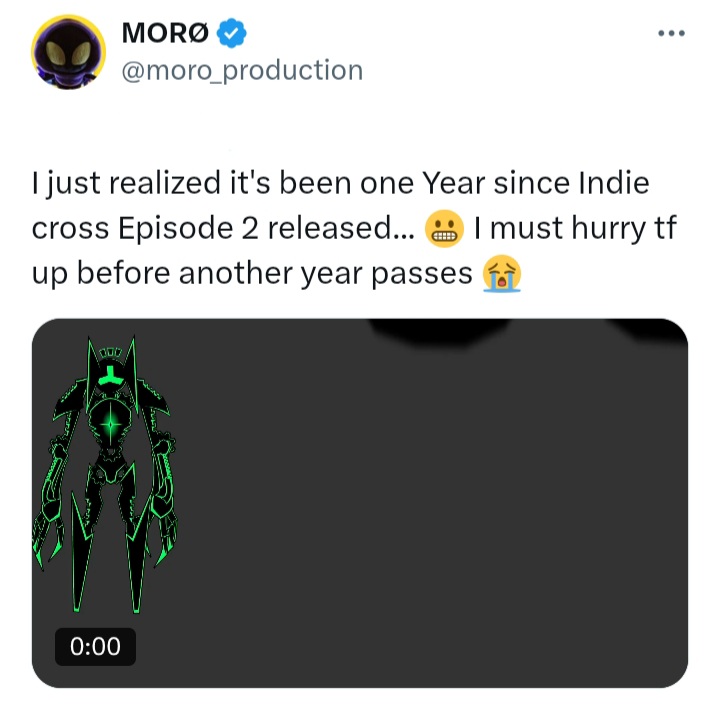Click the green cross symbol on robot's head
This screenshot has width=720, height=710.
pyautogui.click(x=110, y=375)
